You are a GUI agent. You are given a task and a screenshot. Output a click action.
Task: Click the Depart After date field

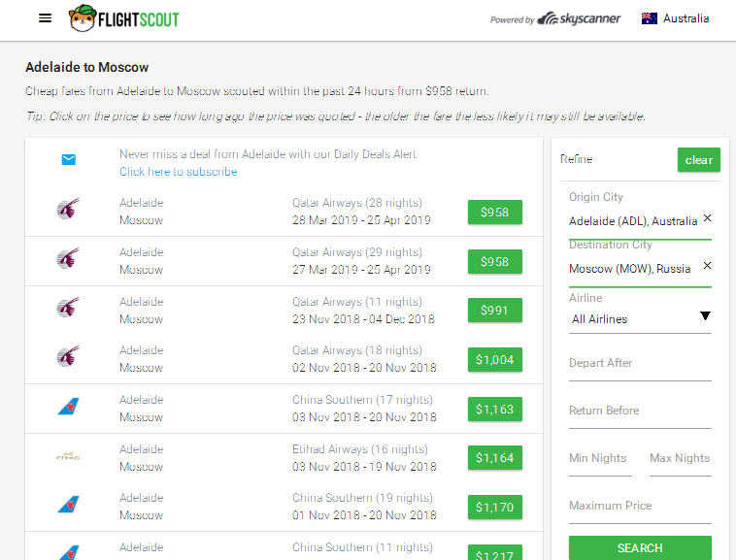tap(640, 364)
